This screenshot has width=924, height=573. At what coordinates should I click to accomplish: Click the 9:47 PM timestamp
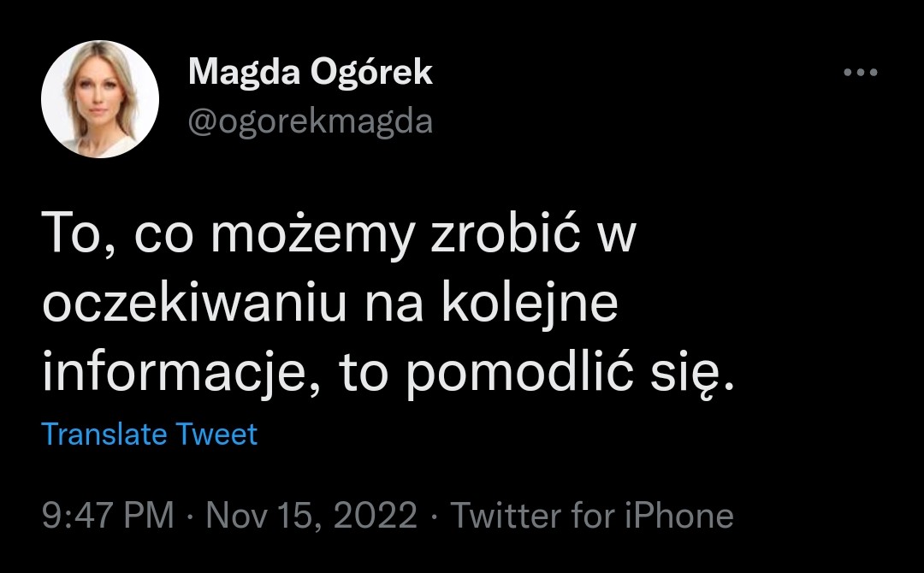pyautogui.click(x=108, y=516)
